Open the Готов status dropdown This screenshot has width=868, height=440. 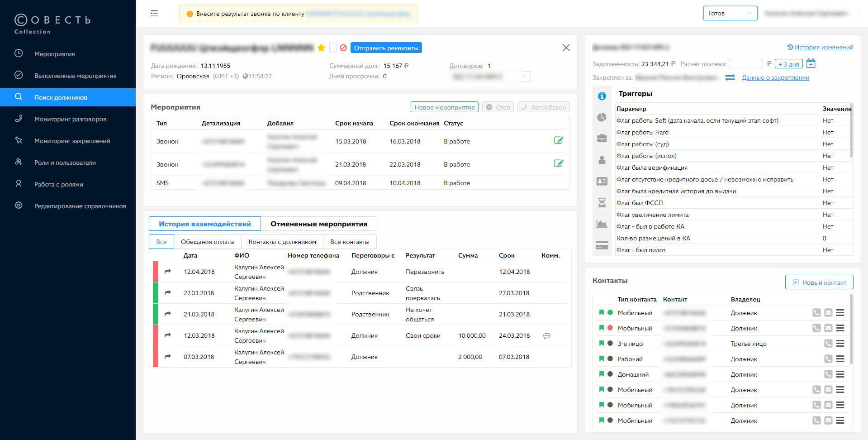pos(730,13)
